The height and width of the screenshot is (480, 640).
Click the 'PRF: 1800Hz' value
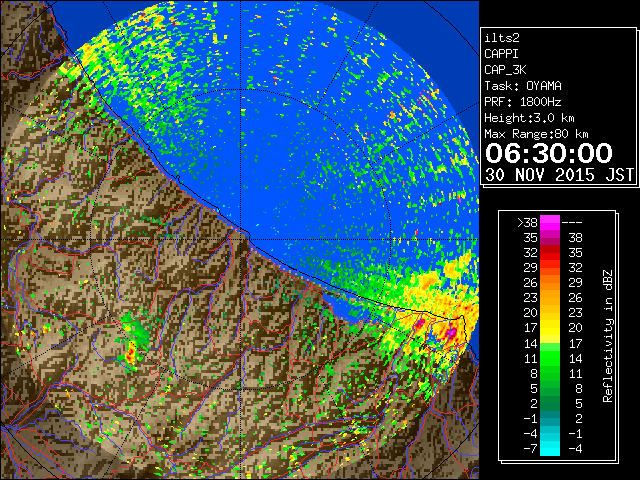523,102
